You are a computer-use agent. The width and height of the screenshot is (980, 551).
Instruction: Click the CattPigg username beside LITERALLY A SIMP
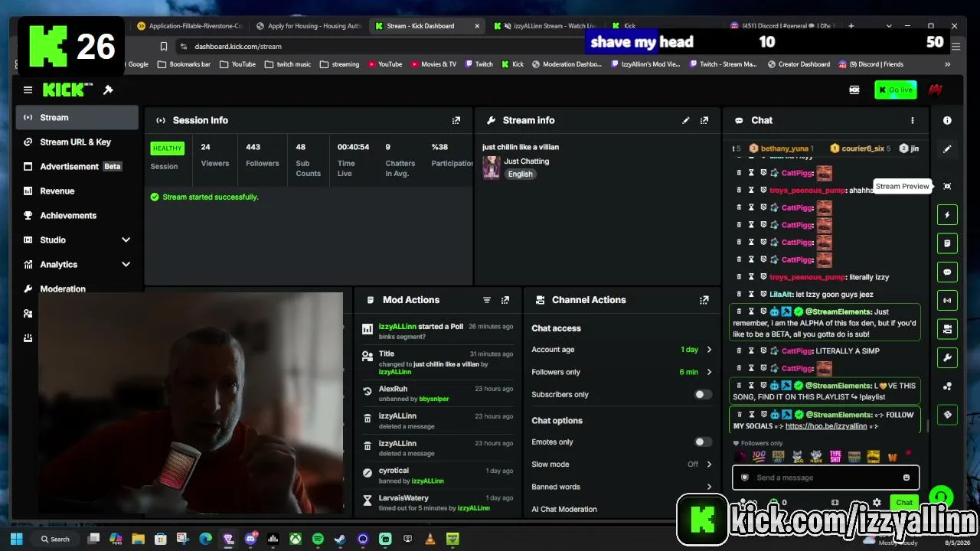point(797,351)
